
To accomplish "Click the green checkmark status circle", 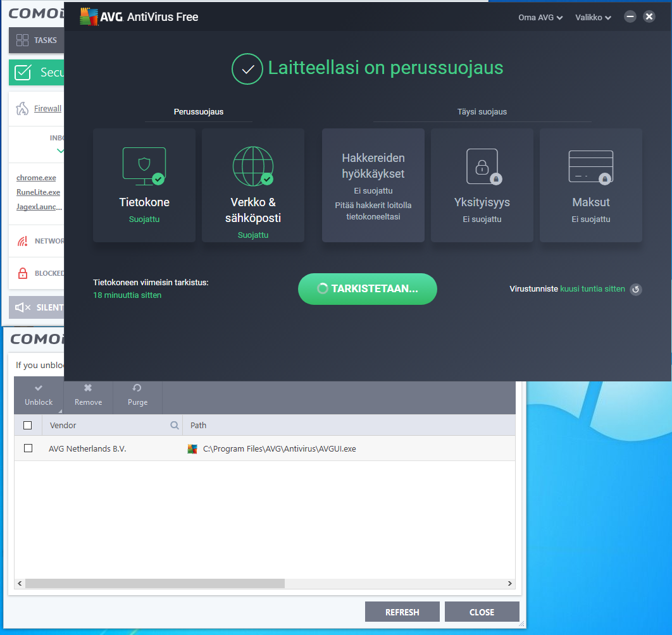I will pos(247,69).
